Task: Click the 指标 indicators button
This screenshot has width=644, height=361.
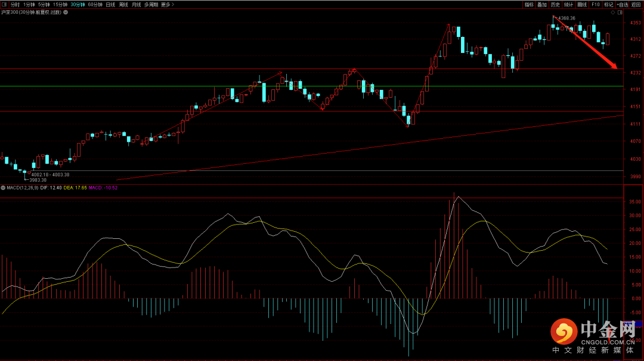Action: pos(529,4)
